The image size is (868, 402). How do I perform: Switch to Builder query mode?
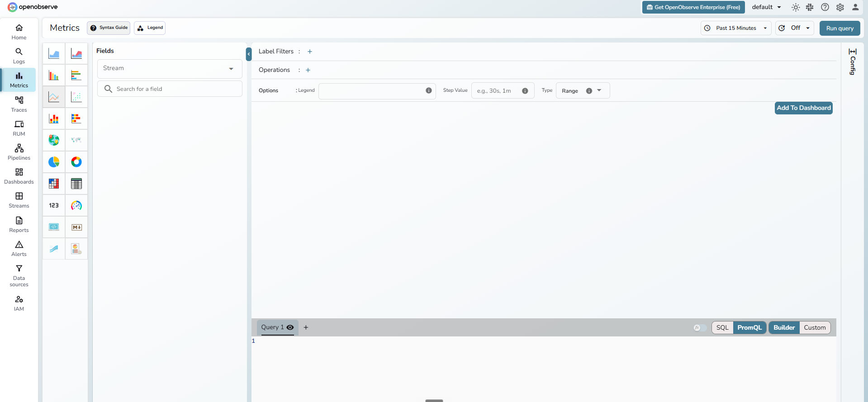click(x=784, y=328)
